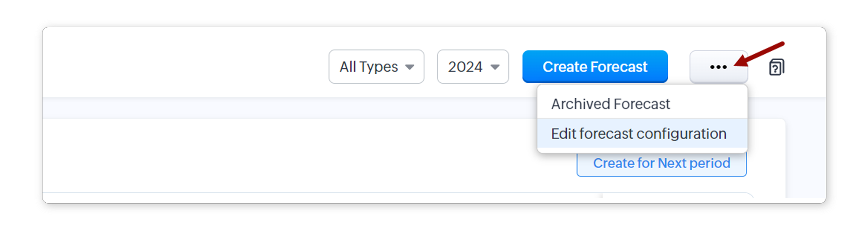This screenshot has width=868, height=233.
Task: Open the 2024 year dropdown
Action: (x=472, y=67)
